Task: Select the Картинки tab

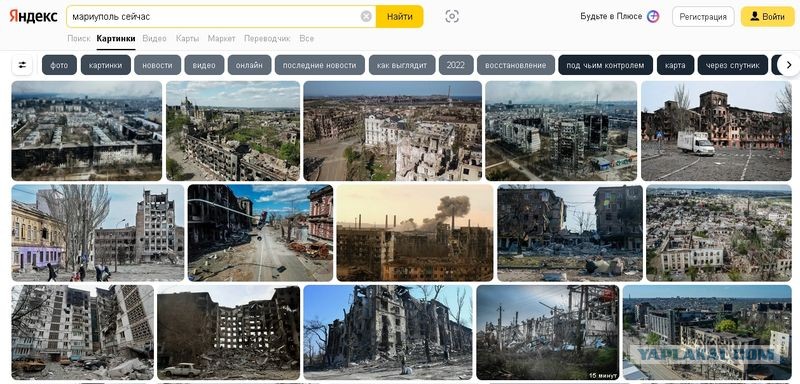Action: [116, 38]
